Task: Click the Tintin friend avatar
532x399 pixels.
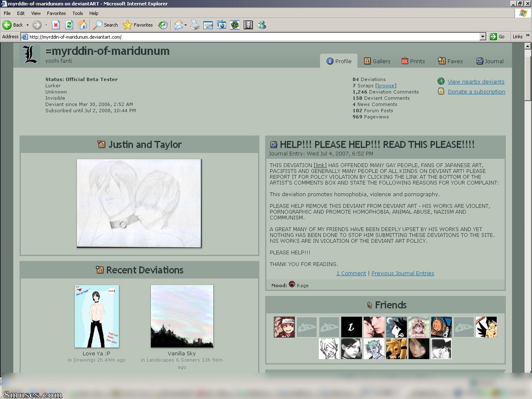Action: tap(441, 327)
